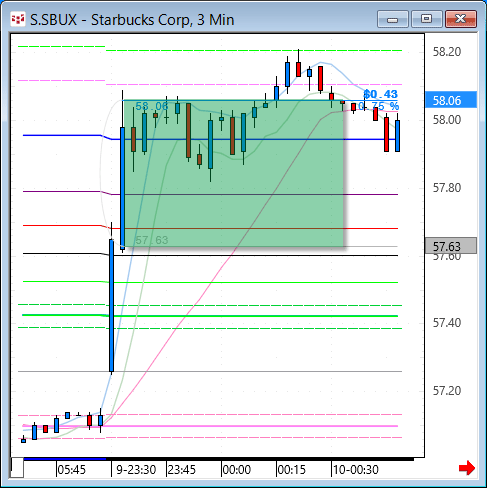Minimize the SBUX chart window
Viewport: 487px width, 488px height.
coord(393,19)
